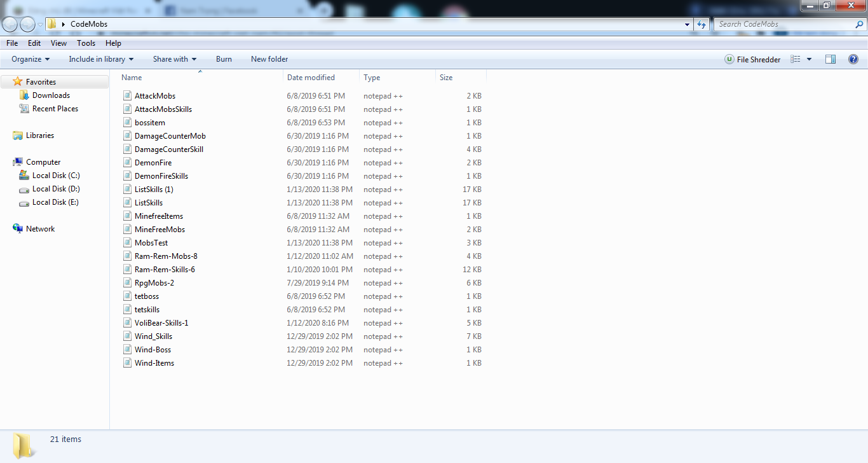Click the VoliBear-Skills-1 file icon
Viewport: 868px width, 463px height.
click(127, 323)
